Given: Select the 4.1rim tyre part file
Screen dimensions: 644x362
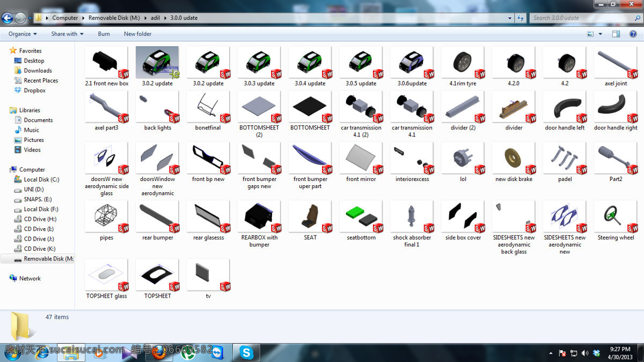Looking at the screenshot, I should [463, 67].
